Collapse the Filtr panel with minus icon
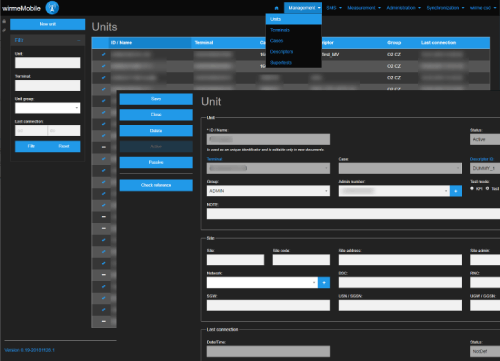Screen dimensions: 500x361 79,40
